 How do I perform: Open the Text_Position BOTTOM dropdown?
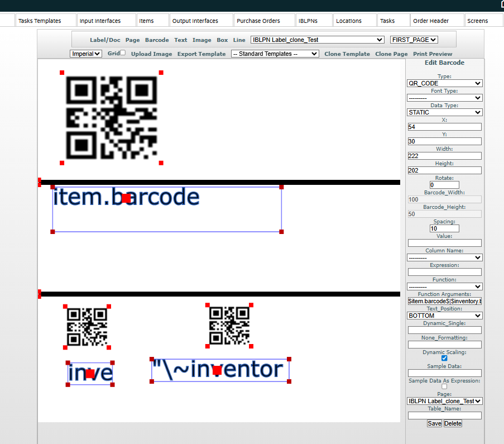pos(444,316)
